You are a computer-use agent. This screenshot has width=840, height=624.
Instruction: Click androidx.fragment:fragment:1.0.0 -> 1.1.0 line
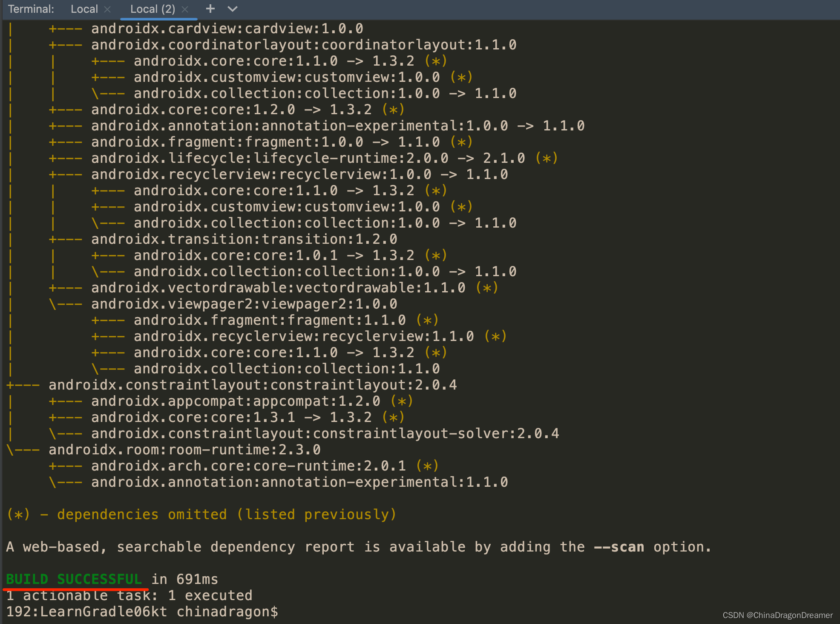pyautogui.click(x=282, y=142)
